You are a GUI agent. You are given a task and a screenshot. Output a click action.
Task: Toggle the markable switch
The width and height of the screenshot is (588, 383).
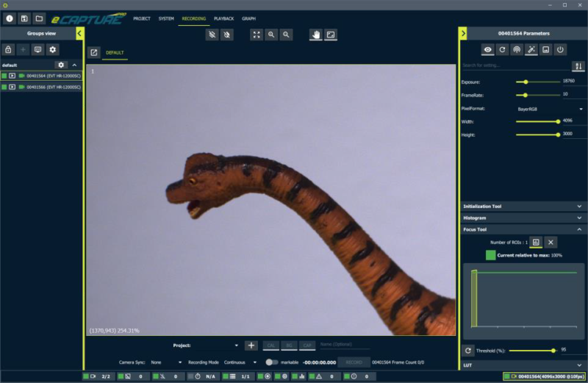coord(272,362)
